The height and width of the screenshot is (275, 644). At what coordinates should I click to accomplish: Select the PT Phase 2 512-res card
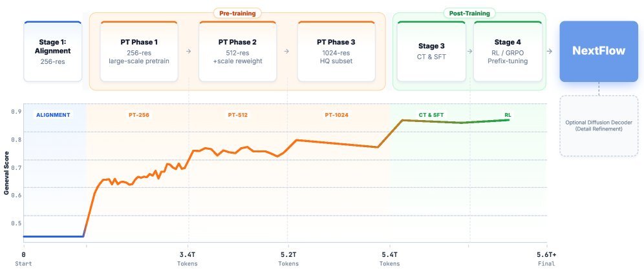(x=237, y=52)
